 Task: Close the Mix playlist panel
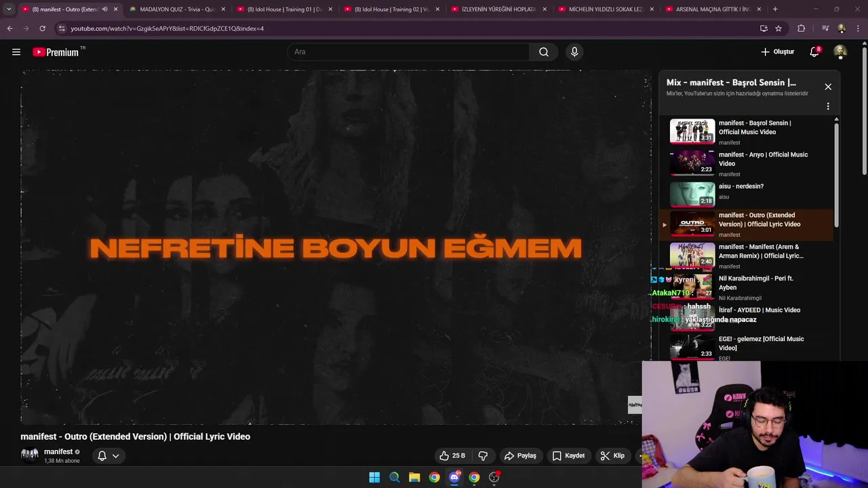tap(828, 87)
